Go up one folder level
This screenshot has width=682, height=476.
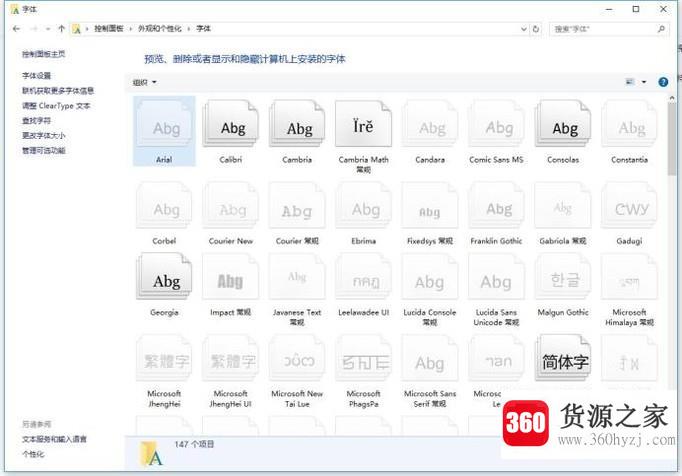tap(61, 29)
